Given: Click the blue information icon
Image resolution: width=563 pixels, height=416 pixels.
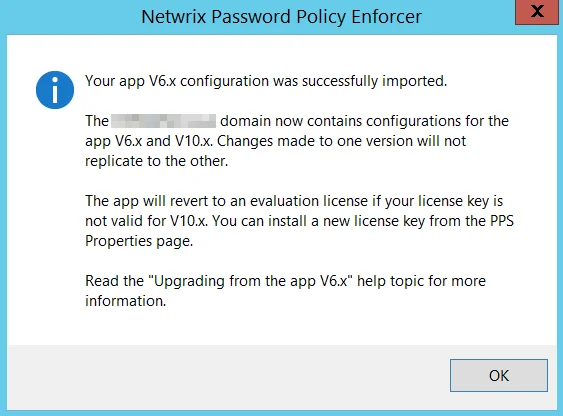Looking at the screenshot, I should (x=55, y=90).
